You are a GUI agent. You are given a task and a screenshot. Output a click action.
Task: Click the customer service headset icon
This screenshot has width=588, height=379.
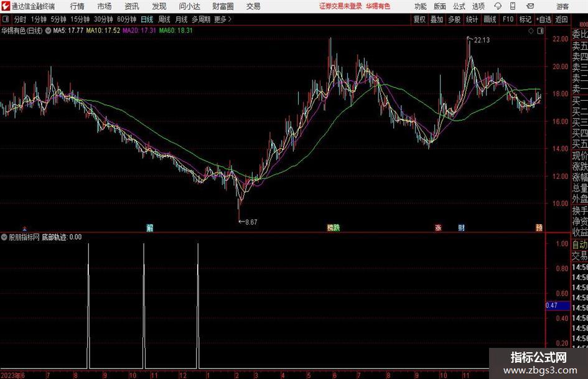point(498,6)
